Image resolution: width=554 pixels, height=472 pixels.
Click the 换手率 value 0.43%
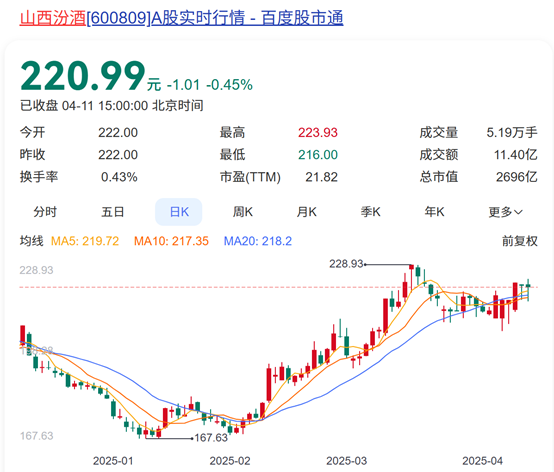(119, 177)
